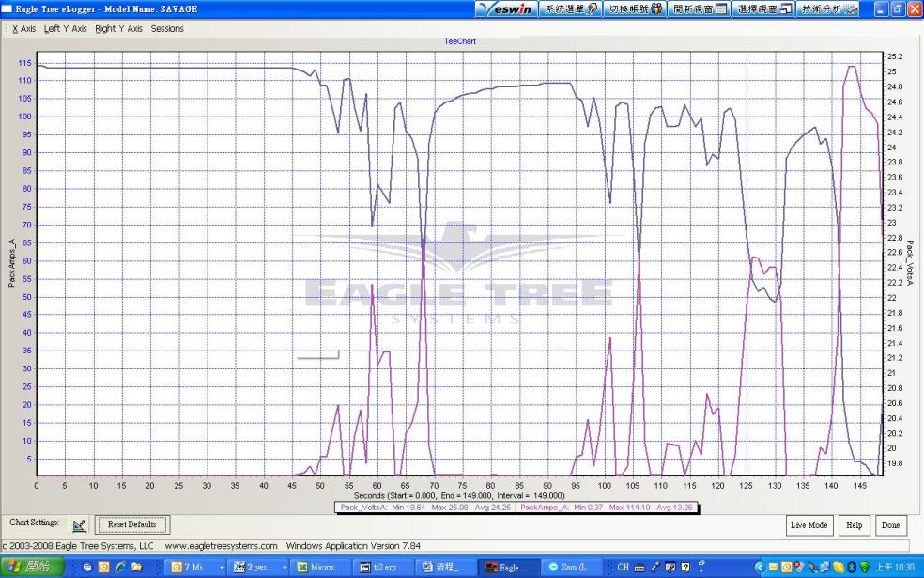This screenshot has height=578, width=924.
Task: Open 系統選單 in the title bar
Action: pyautogui.click(x=570, y=8)
